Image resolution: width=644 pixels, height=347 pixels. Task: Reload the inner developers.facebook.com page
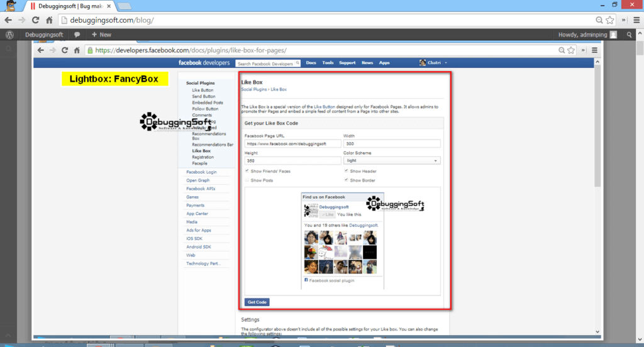click(65, 50)
